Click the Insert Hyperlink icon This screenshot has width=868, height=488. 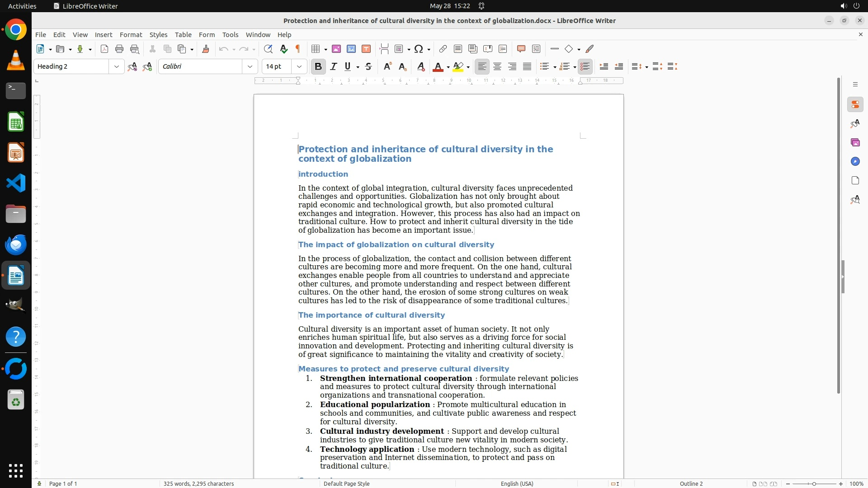(x=443, y=49)
